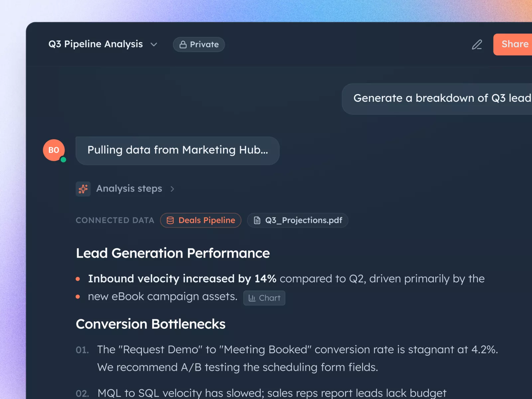The width and height of the screenshot is (532, 399).
Task: Select the Conversion Bottlenecks heading
Action: click(x=151, y=324)
